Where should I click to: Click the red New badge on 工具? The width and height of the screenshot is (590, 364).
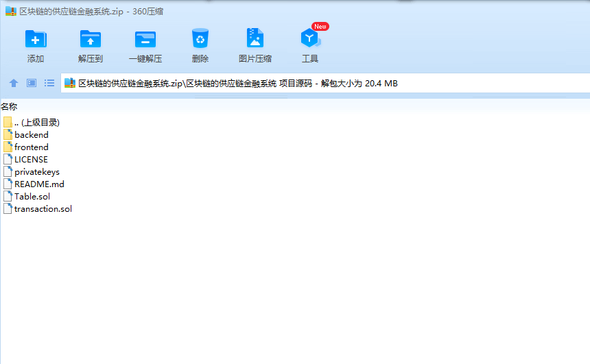tap(320, 26)
